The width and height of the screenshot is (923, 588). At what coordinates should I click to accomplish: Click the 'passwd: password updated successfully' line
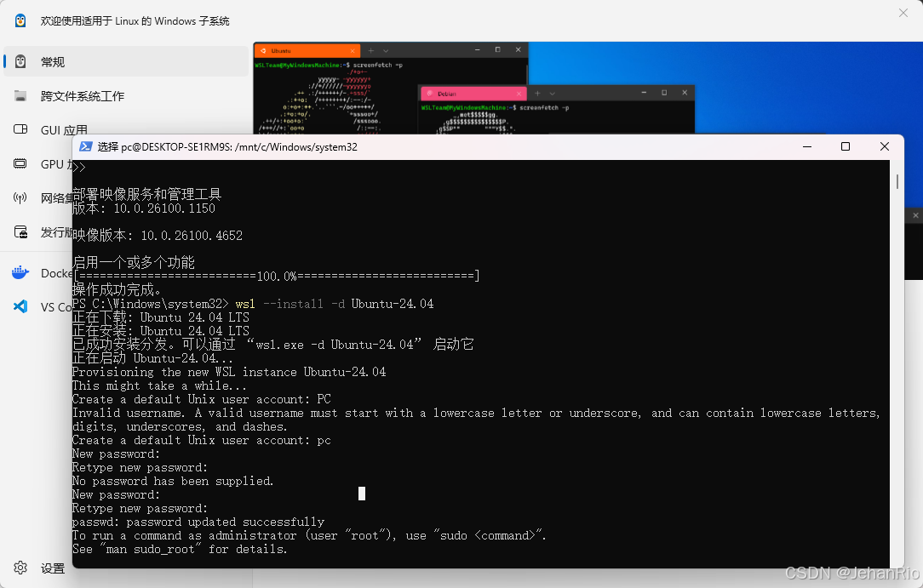coord(198,522)
